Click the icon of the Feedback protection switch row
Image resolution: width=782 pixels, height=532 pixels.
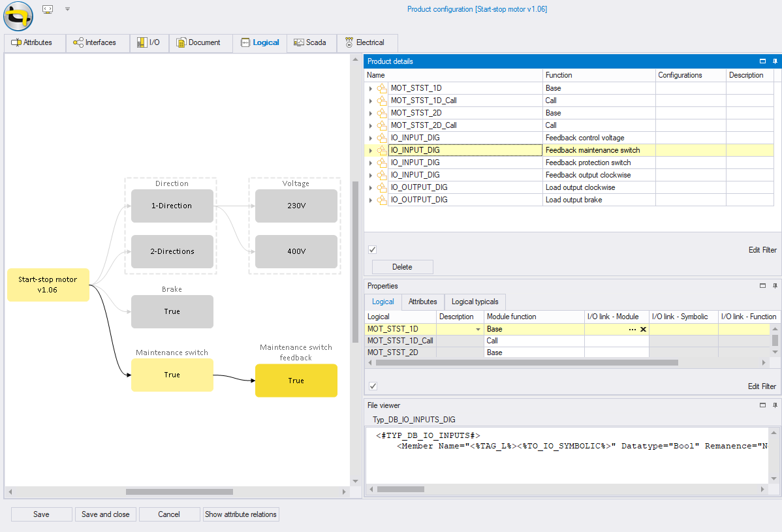(382, 163)
